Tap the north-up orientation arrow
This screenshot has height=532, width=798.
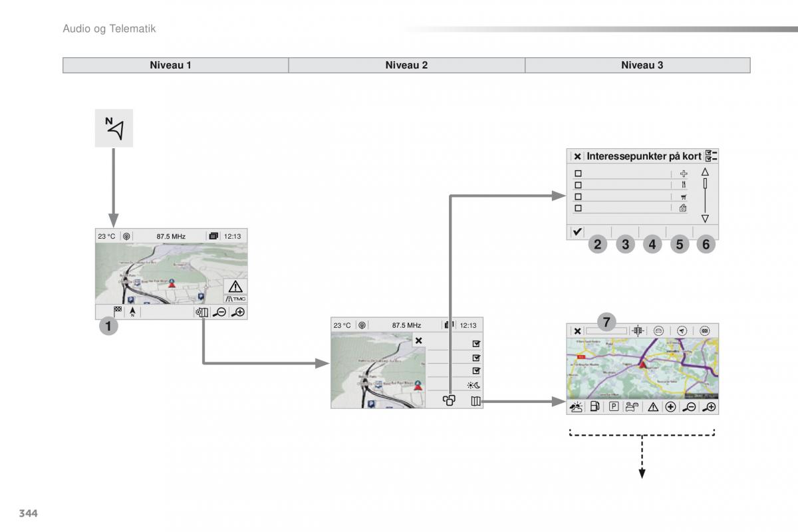pos(133,312)
